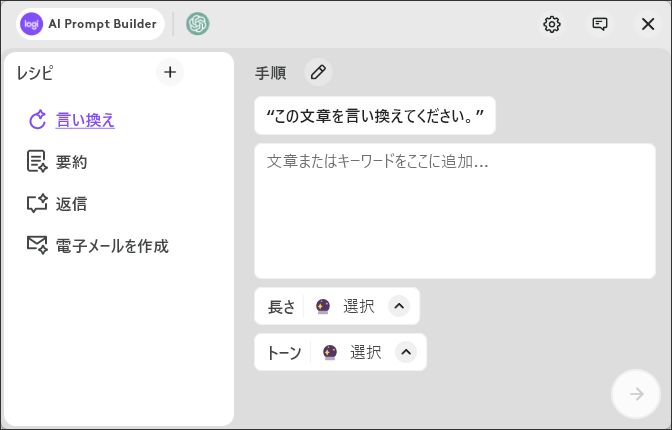Add a new recipe with plus icon
The image size is (672, 430).
170,72
